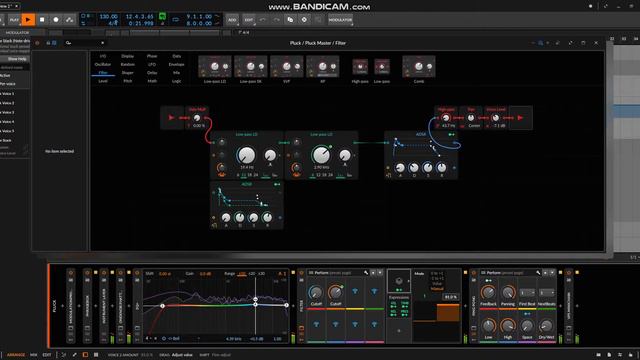Pick the Comb module thumbnail
The width and height of the screenshot is (640, 360).
point(419,67)
